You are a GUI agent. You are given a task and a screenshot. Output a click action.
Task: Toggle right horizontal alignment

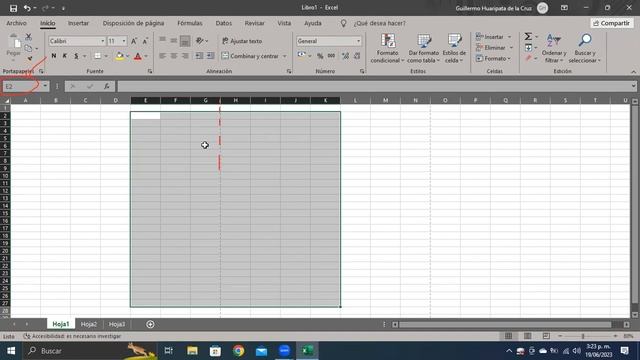[185, 56]
